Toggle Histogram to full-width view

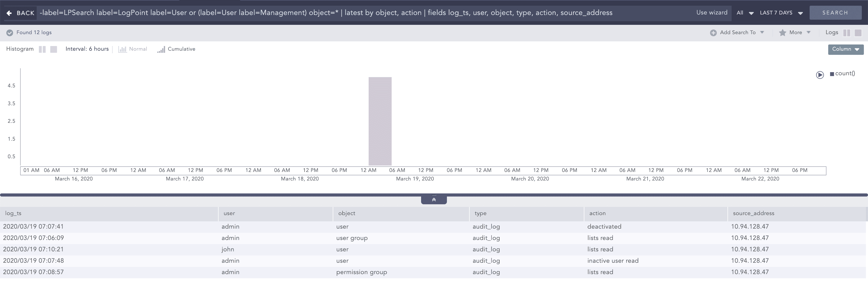[x=54, y=49]
